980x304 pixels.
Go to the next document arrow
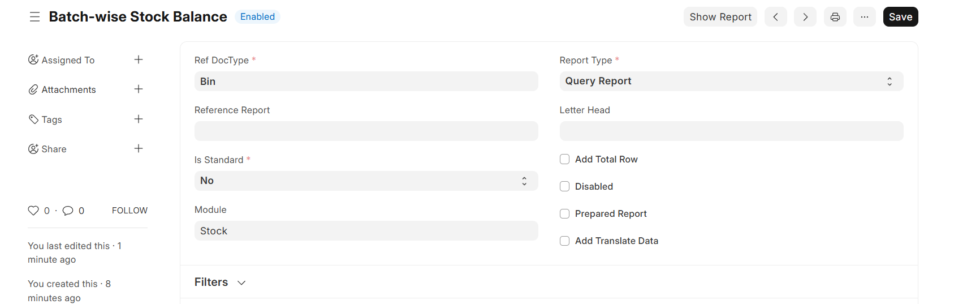(805, 17)
